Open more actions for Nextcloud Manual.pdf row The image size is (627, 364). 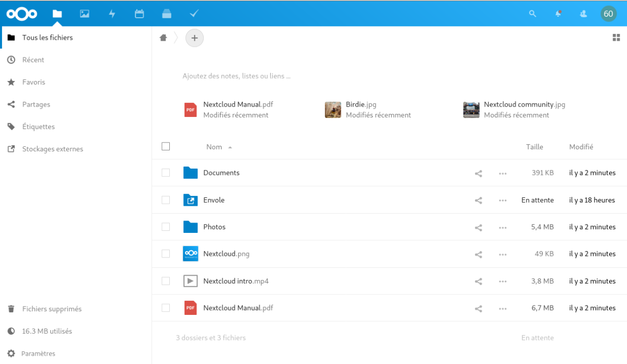pyautogui.click(x=503, y=308)
